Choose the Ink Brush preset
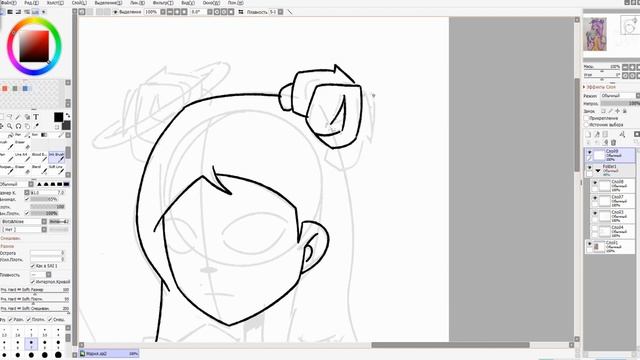 click(57, 157)
